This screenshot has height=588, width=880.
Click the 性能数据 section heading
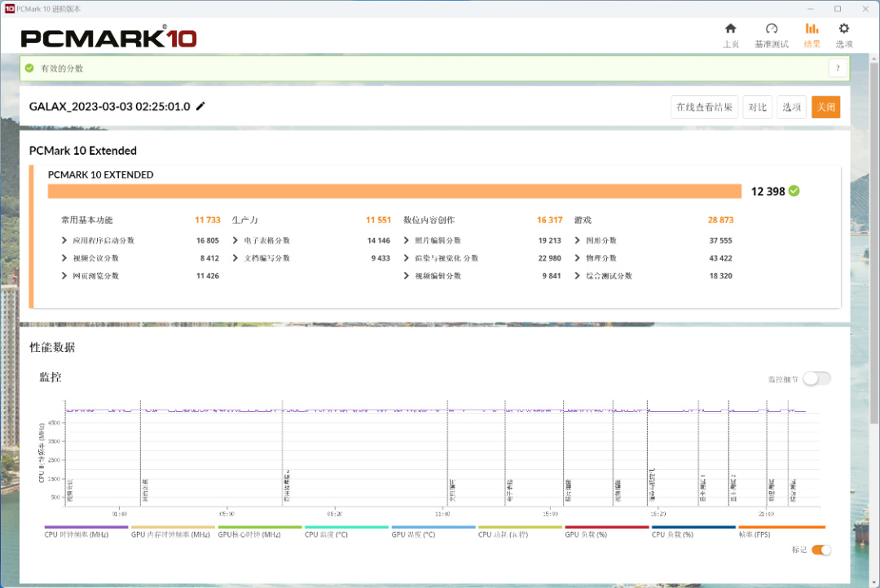click(x=52, y=347)
